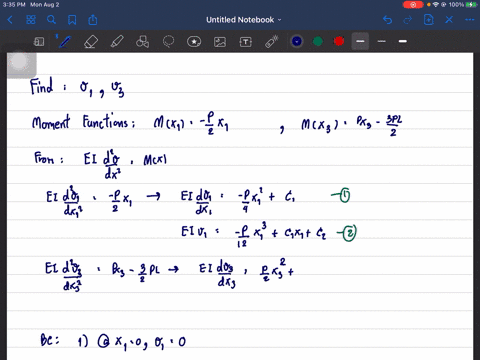The height and width of the screenshot is (360, 480).
Task: Close the notebook with the X icon
Action: (x=449, y=20)
